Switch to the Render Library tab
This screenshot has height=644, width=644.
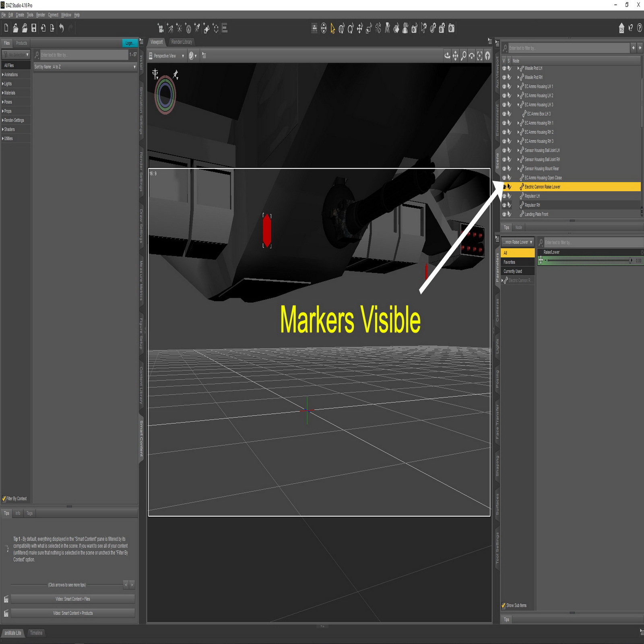[x=182, y=42]
